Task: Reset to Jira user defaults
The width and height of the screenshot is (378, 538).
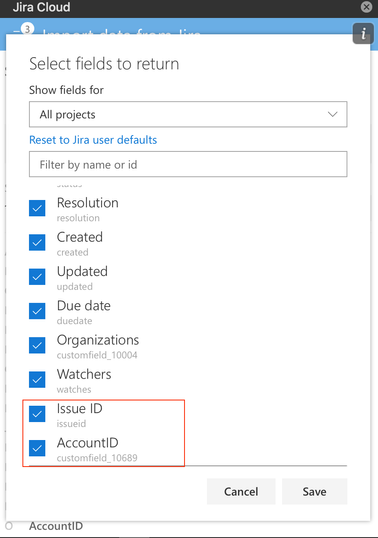Action: click(x=93, y=140)
